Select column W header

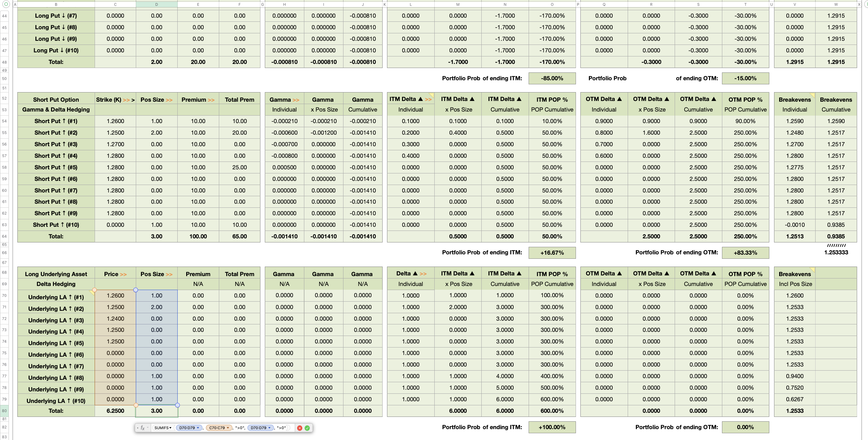(836, 4)
